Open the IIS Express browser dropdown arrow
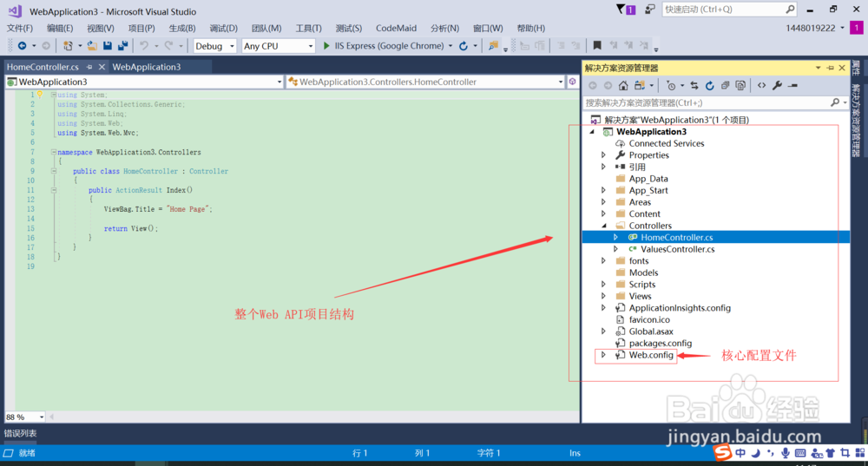Screen dimensions: 868x466 [450, 46]
